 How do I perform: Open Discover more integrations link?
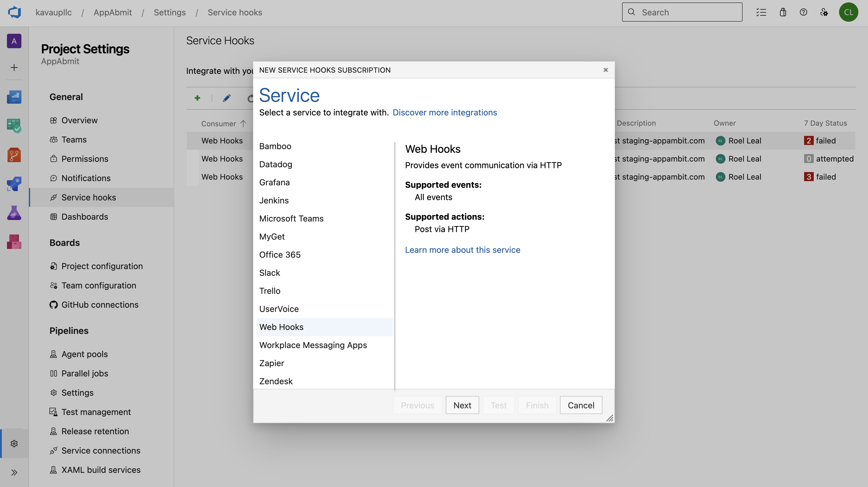click(445, 112)
